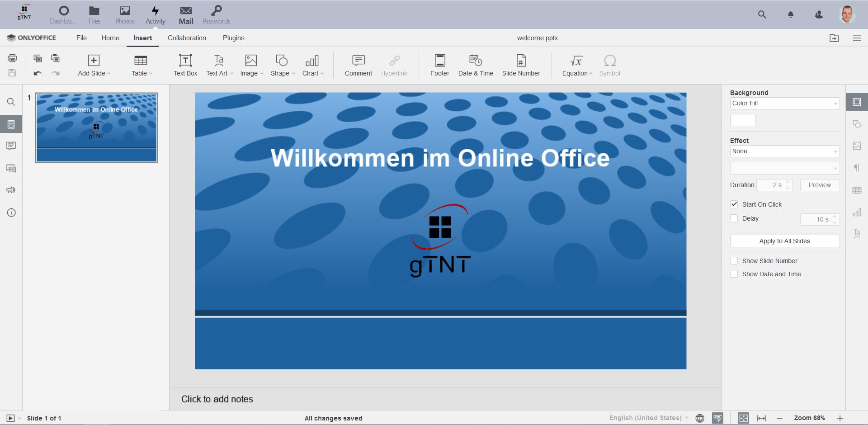Click the undo arrow icon
Screen dimensions: 868x425
(38, 73)
